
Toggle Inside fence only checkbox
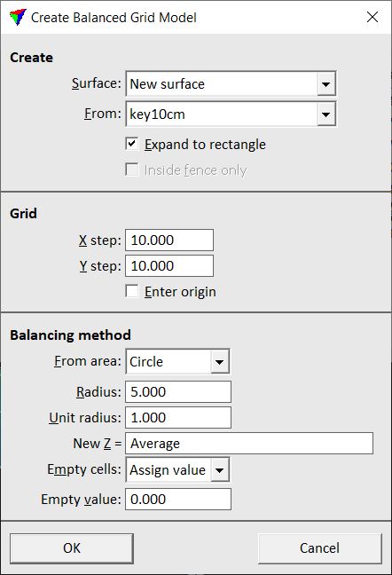pos(132,169)
